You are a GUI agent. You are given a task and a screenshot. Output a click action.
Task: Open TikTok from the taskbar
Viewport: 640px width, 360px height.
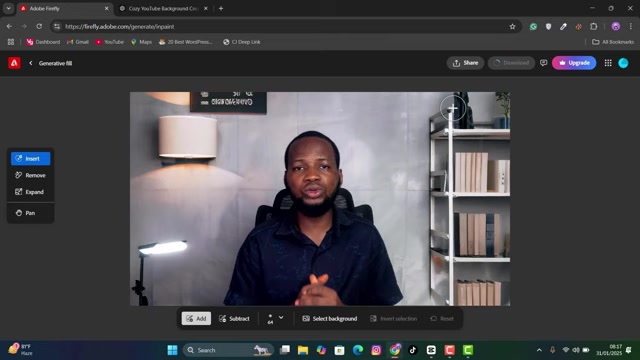pos(413,350)
